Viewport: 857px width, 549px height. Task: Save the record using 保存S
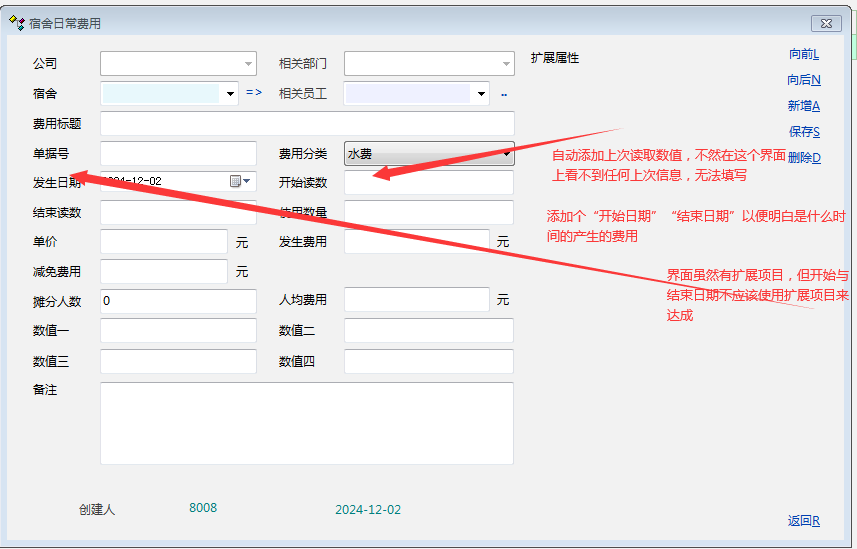(804, 132)
